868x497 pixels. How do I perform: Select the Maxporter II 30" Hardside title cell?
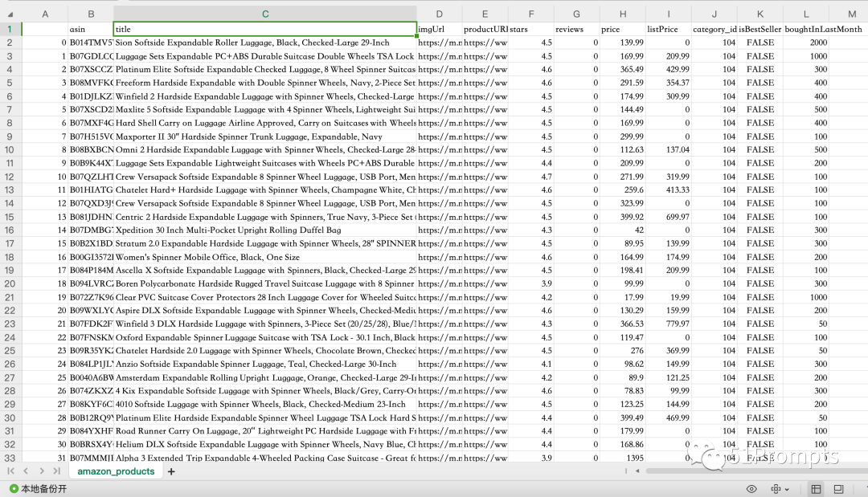point(265,136)
